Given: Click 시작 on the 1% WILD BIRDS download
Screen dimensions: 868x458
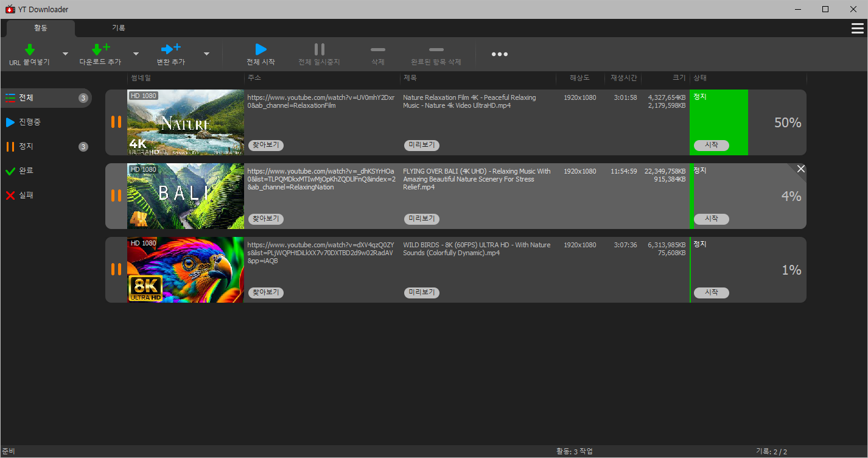Looking at the screenshot, I should [x=712, y=292].
